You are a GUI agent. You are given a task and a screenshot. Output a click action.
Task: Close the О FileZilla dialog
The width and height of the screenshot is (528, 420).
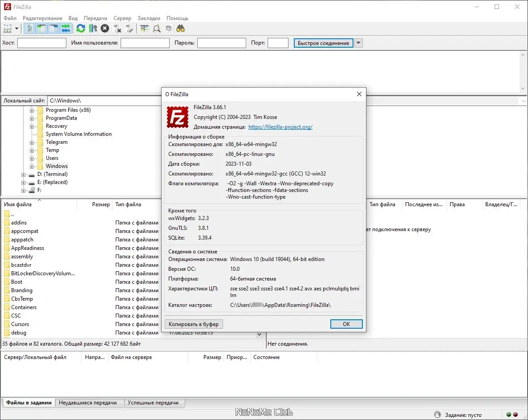pyautogui.click(x=359, y=94)
